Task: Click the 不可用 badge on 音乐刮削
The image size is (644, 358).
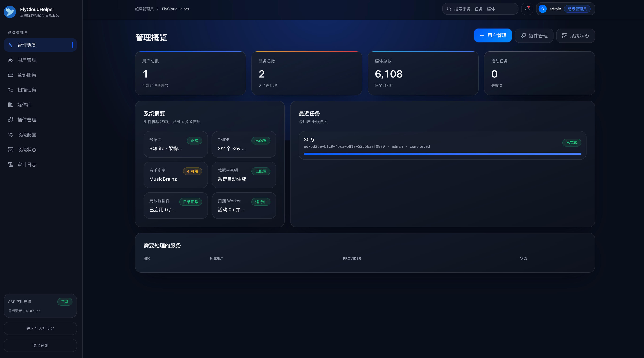Action: [193, 171]
